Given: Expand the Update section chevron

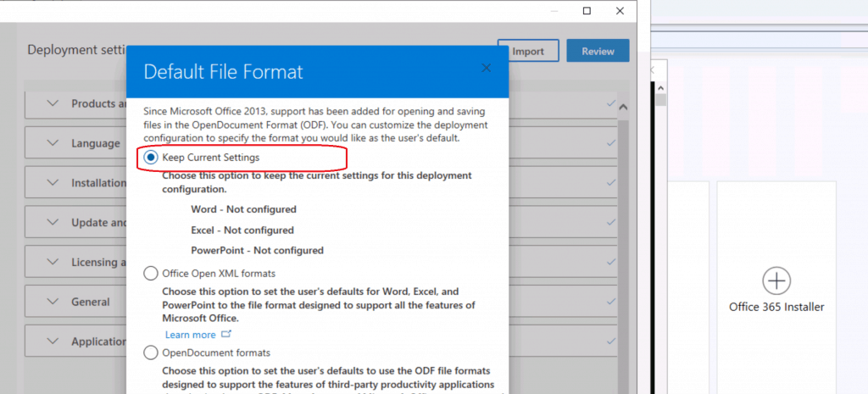Looking at the screenshot, I should tap(53, 223).
